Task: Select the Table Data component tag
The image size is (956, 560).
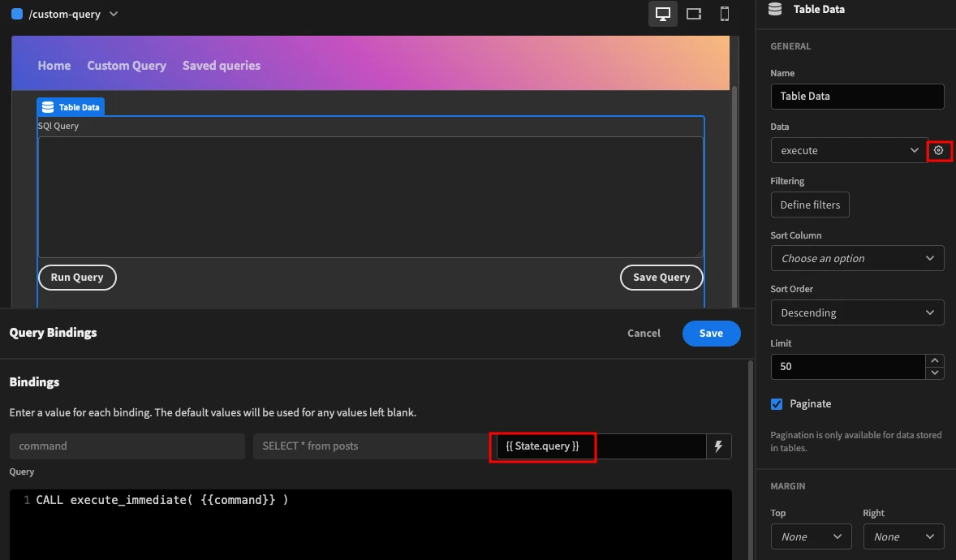Action: click(71, 107)
